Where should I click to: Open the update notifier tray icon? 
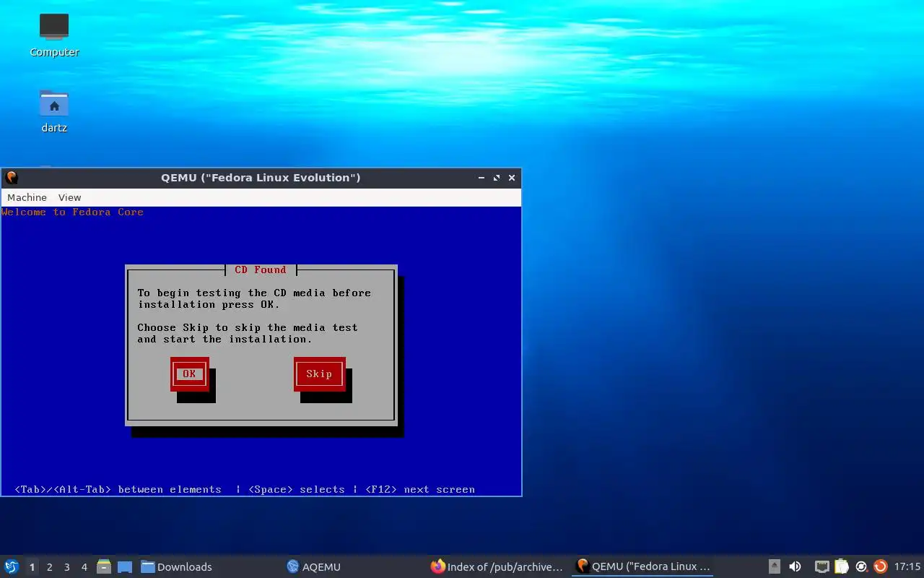pos(880,567)
